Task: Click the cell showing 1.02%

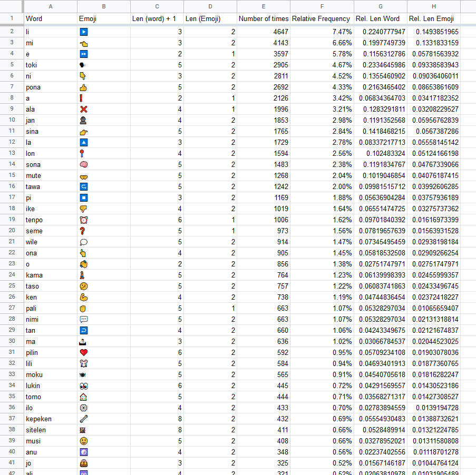Action: tap(322, 341)
